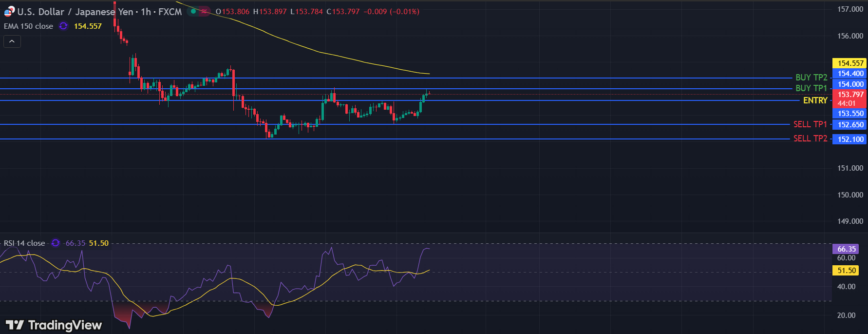Select the SELL TP1 horizontal line label

(x=810, y=124)
